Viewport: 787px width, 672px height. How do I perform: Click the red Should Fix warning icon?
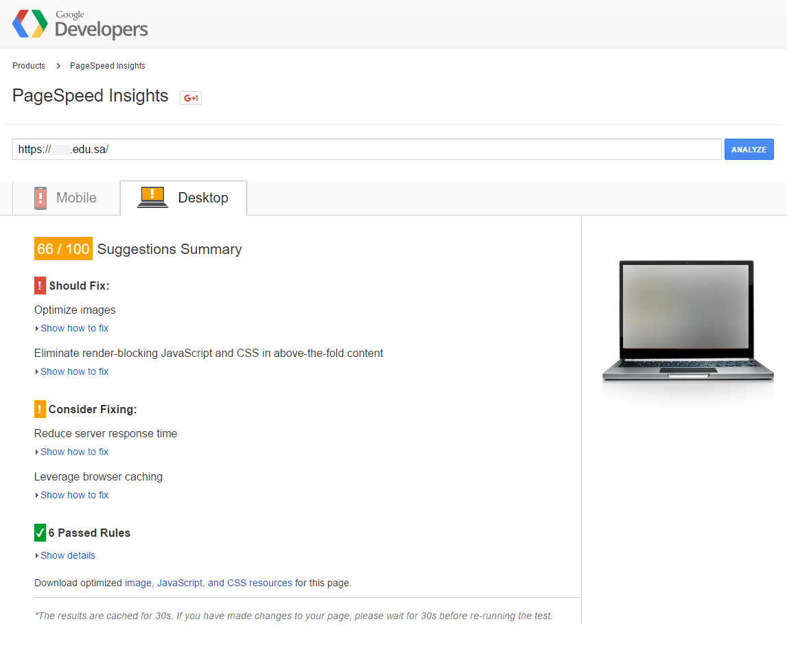[x=40, y=286]
